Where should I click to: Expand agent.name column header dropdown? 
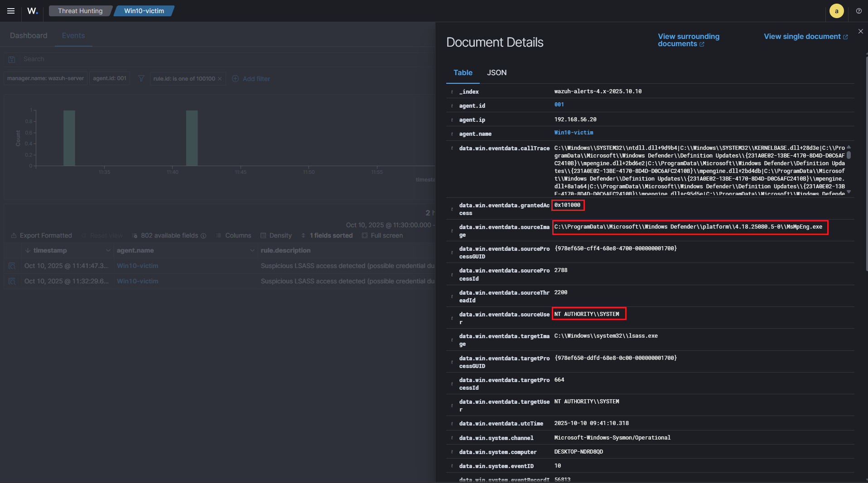[252, 250]
